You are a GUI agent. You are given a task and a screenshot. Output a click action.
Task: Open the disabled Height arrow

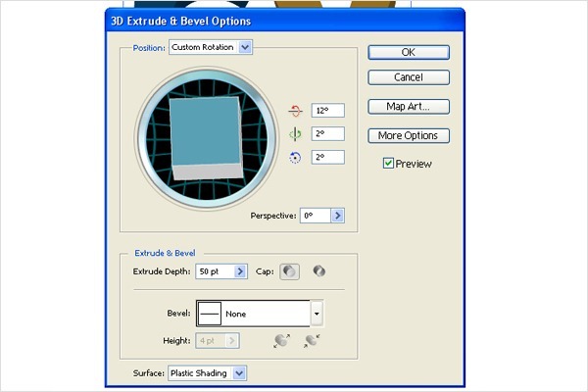point(231,341)
